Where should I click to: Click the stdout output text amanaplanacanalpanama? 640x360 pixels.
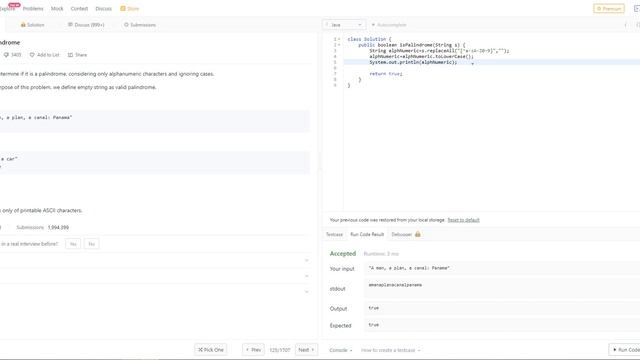click(395, 285)
